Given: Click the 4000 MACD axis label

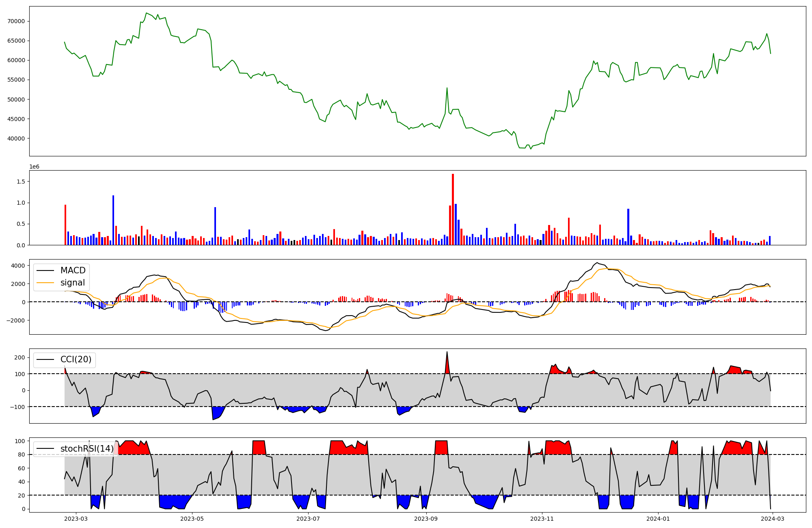Looking at the screenshot, I should tap(18, 266).
